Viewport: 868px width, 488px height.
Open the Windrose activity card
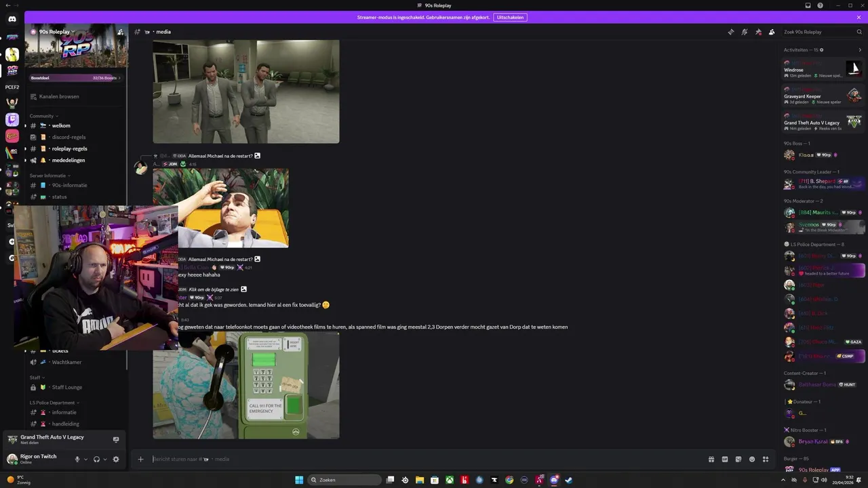click(x=823, y=68)
